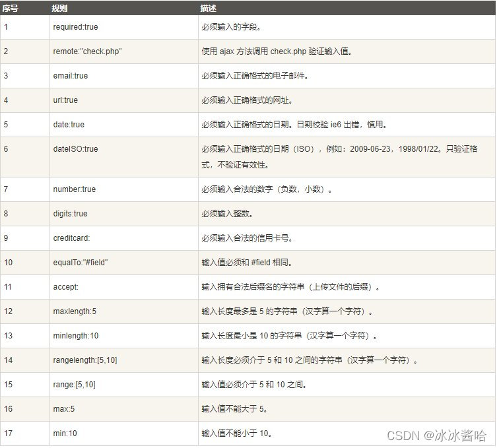Click description 必须输入正确格式的网址。
497x448 pixels.
point(248,100)
